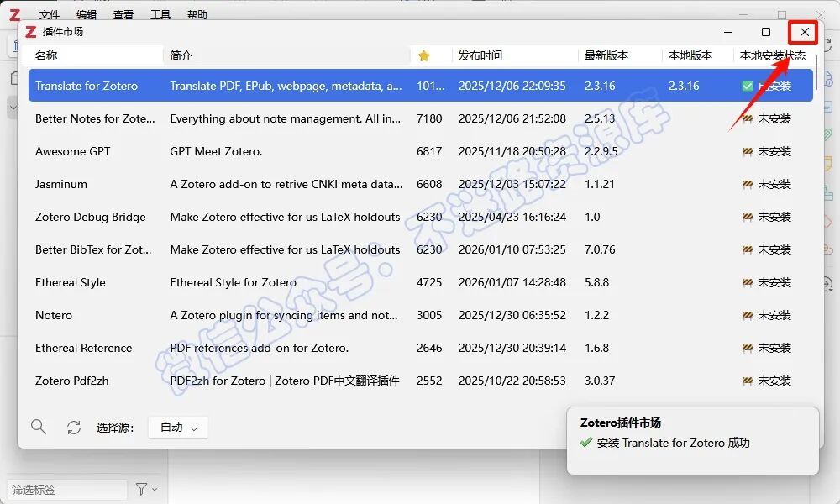840x504 pixels.
Task: Click 未安装 status icon for Notero
Action: point(748,316)
